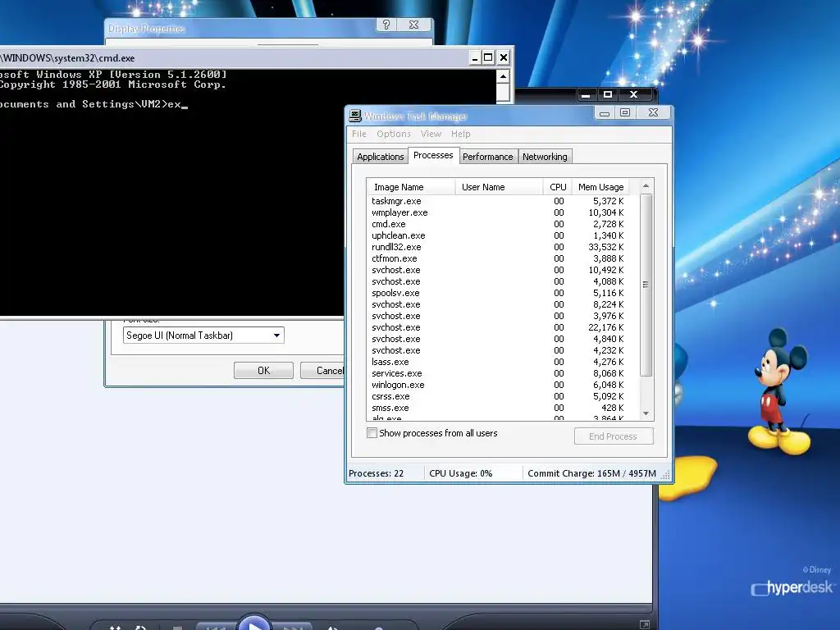Click the CPU Usage: 0% status text
The image size is (840, 630).
[x=461, y=473]
